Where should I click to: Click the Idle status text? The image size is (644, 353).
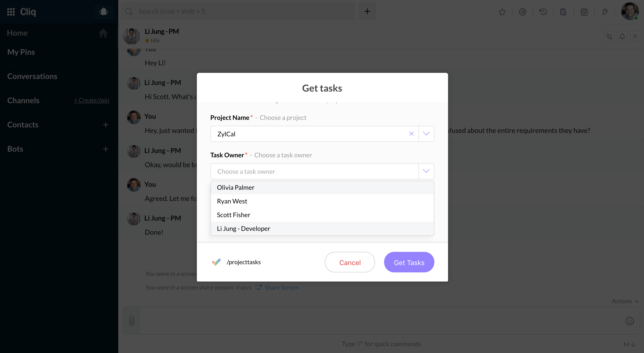click(x=155, y=40)
